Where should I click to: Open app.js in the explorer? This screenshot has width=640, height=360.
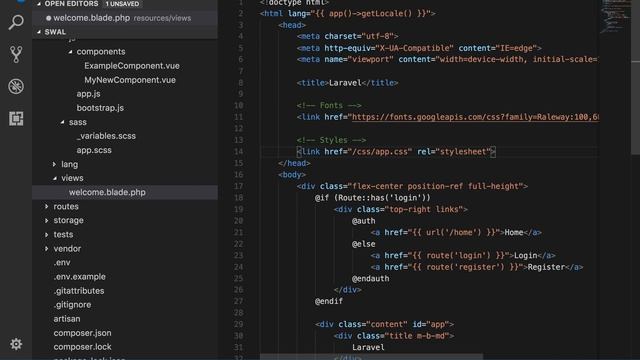click(89, 94)
